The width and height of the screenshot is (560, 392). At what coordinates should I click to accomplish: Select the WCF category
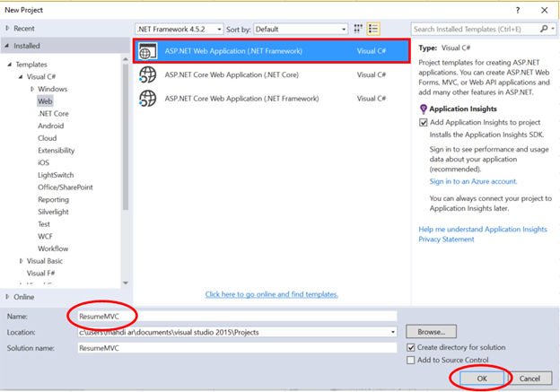pos(46,236)
